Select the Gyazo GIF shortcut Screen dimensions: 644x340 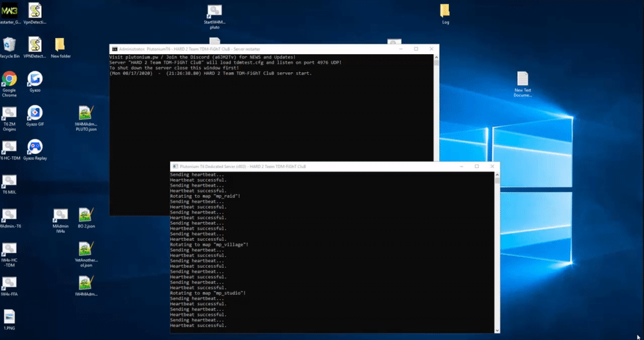(35, 116)
